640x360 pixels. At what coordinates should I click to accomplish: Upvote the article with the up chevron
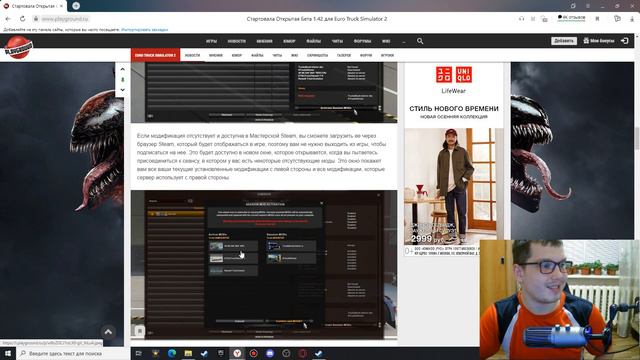point(122,69)
